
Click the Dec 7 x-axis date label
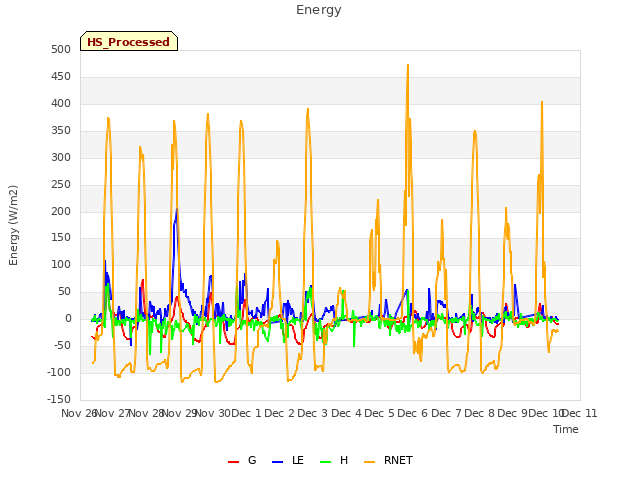(x=446, y=413)
